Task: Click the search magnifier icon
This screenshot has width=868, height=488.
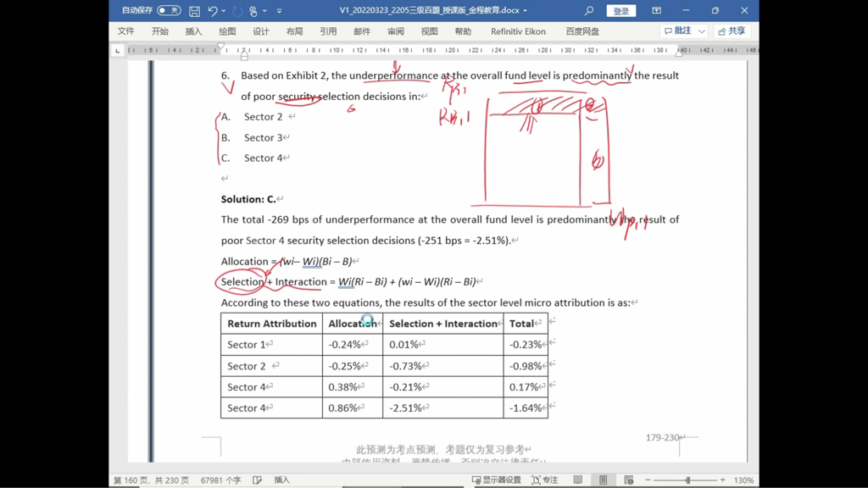Action: click(589, 10)
